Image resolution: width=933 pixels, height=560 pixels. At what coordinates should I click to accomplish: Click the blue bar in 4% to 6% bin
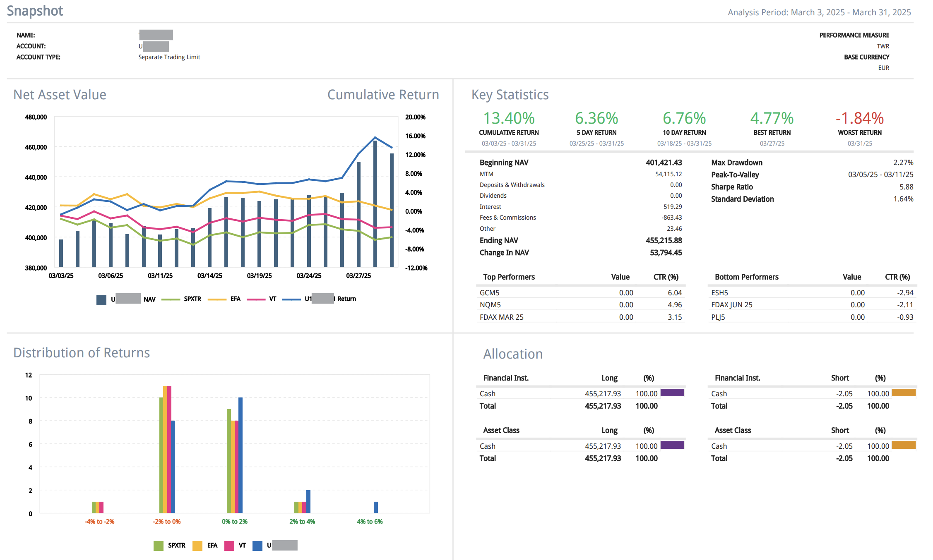[x=376, y=507]
